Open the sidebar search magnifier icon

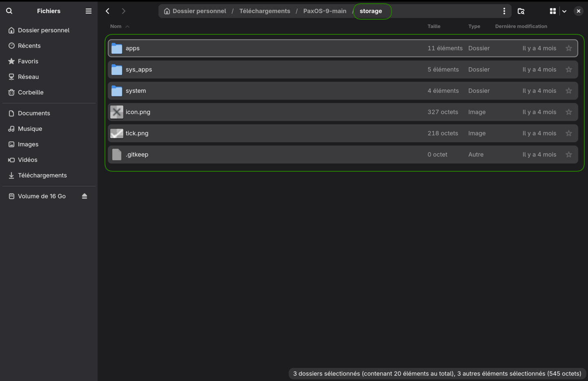tap(9, 11)
